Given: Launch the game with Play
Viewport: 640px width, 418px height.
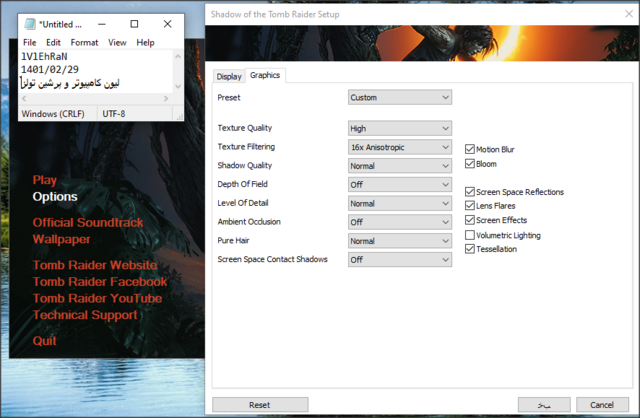Looking at the screenshot, I should pyautogui.click(x=45, y=180).
